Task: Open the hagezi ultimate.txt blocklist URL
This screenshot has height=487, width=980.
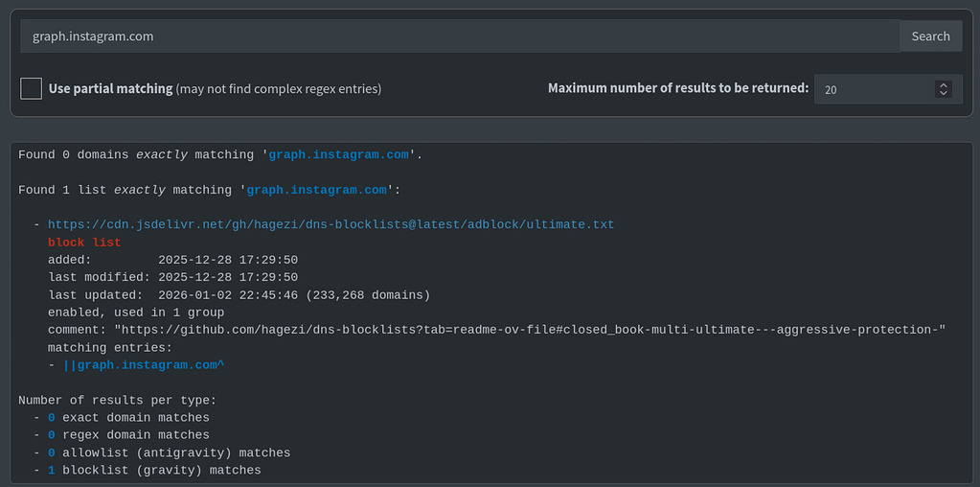Action: click(x=331, y=224)
